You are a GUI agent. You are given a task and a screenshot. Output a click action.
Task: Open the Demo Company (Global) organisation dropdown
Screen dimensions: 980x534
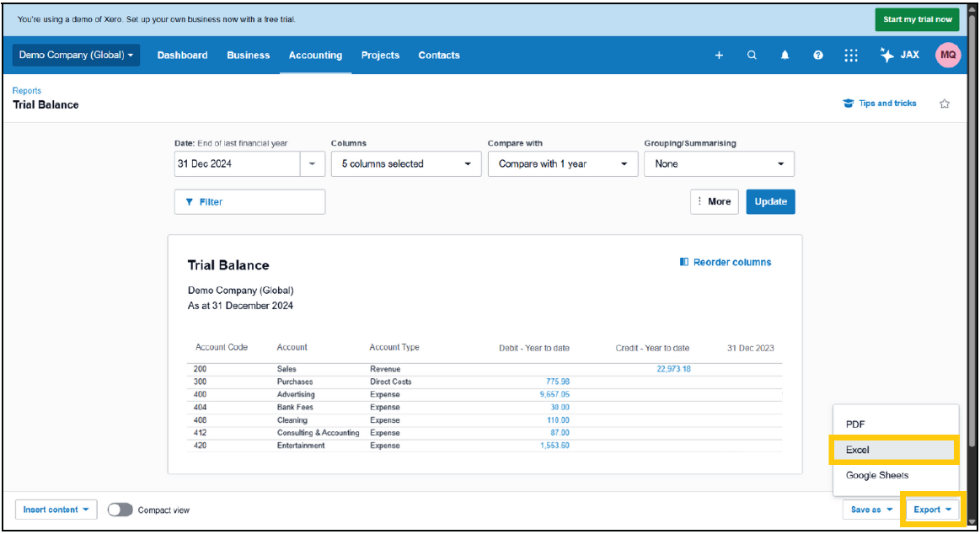point(76,55)
